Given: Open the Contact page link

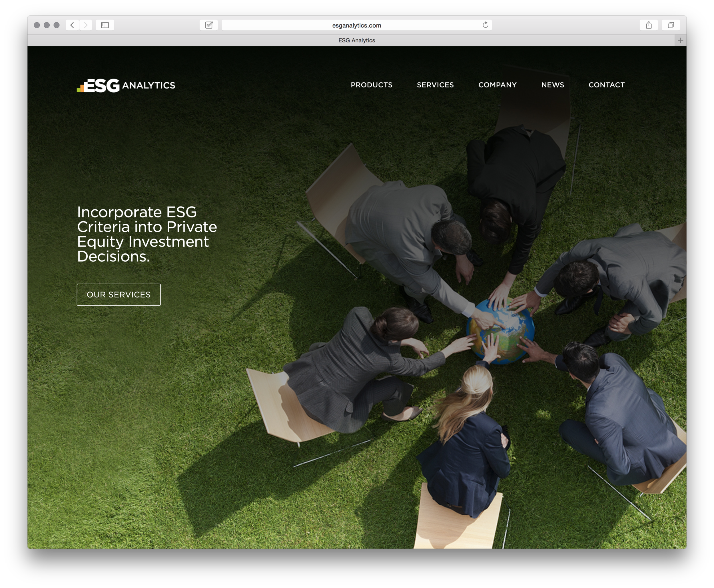Looking at the screenshot, I should 606,85.
